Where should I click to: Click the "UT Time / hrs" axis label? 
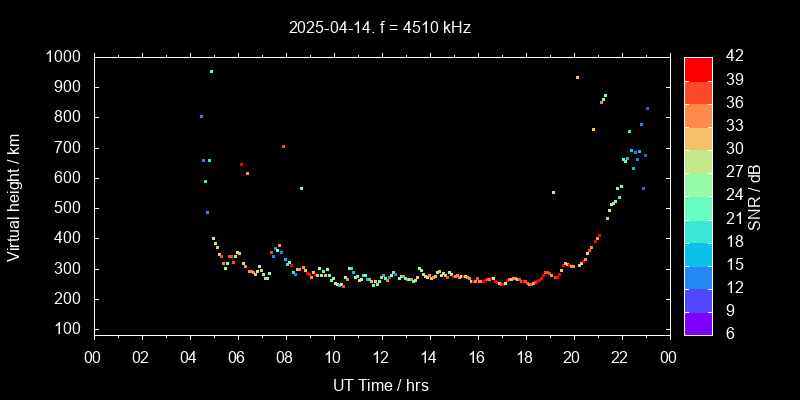(381, 384)
